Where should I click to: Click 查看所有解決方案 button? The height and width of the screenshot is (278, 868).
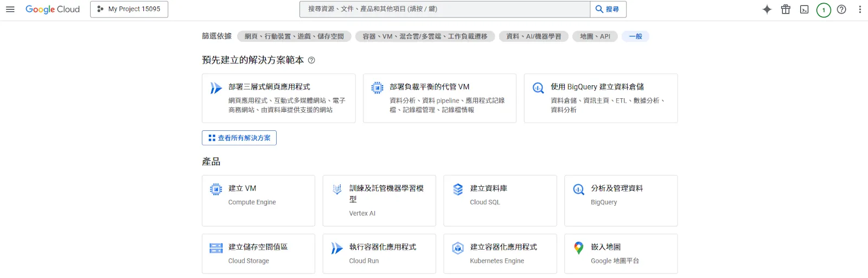239,138
